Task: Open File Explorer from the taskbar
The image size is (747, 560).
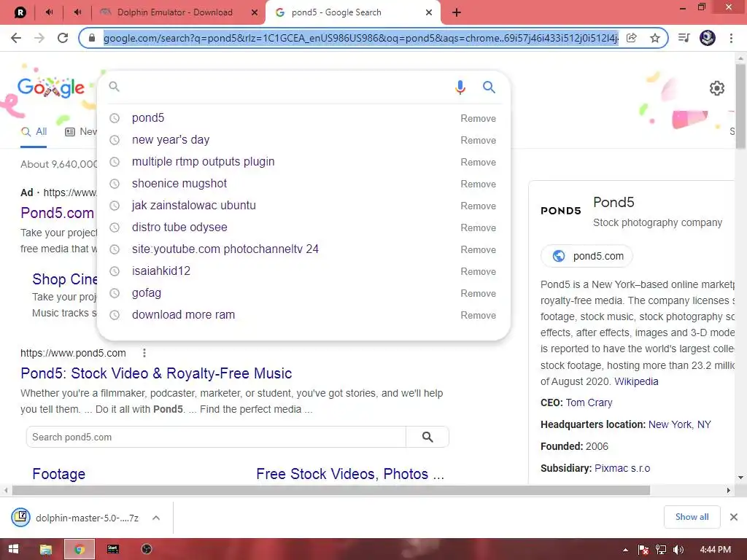Action: [x=46, y=550]
